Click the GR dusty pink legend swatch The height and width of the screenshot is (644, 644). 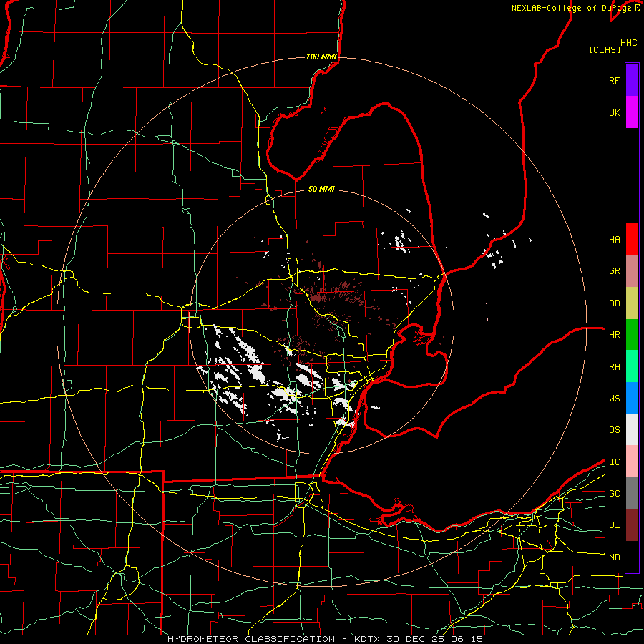tap(632, 271)
